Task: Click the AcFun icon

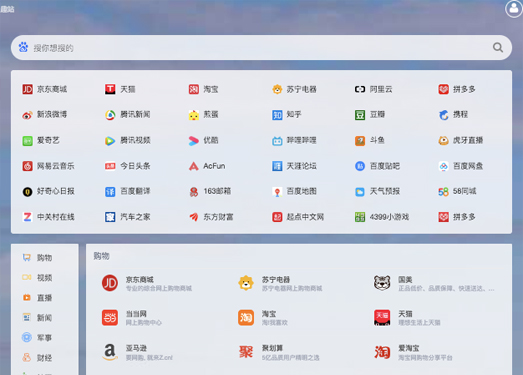Action: pyautogui.click(x=193, y=166)
